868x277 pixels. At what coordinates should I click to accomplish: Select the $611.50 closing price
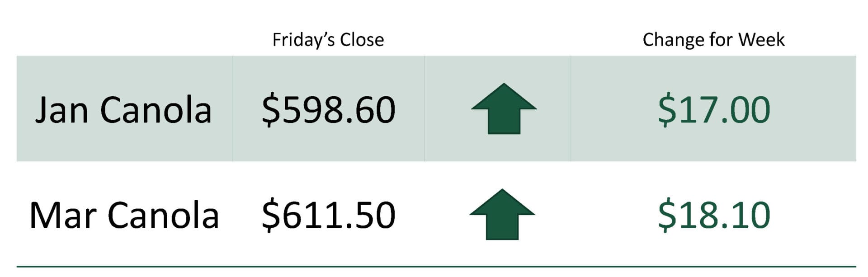tap(328, 215)
